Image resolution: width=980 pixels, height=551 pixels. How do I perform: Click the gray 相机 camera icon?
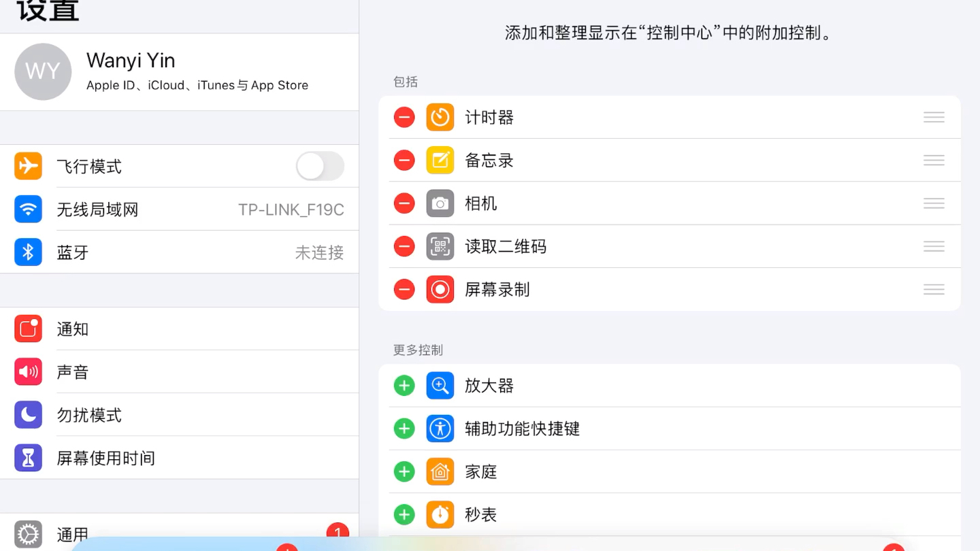(440, 203)
